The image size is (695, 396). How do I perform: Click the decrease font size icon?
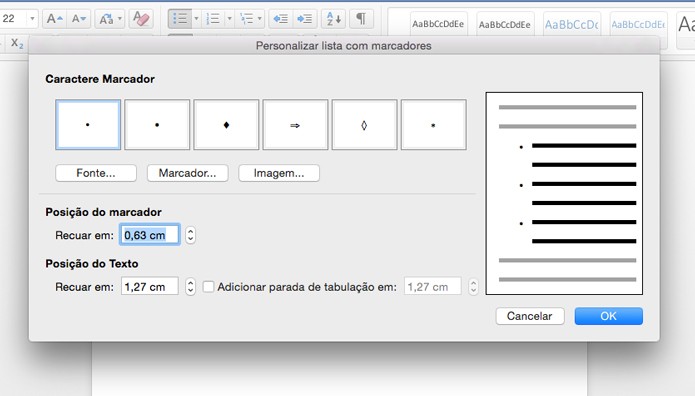(x=79, y=19)
